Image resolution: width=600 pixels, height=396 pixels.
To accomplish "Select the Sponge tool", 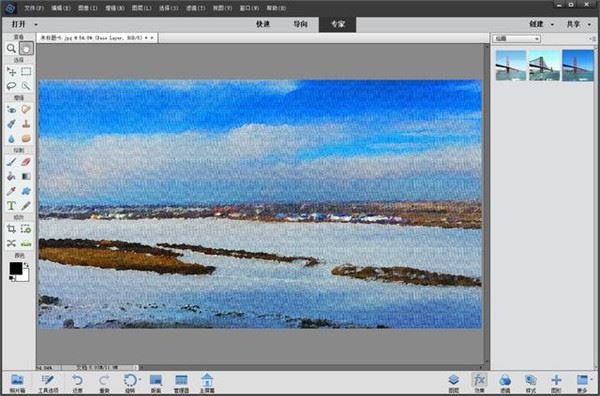I will pyautogui.click(x=26, y=139).
